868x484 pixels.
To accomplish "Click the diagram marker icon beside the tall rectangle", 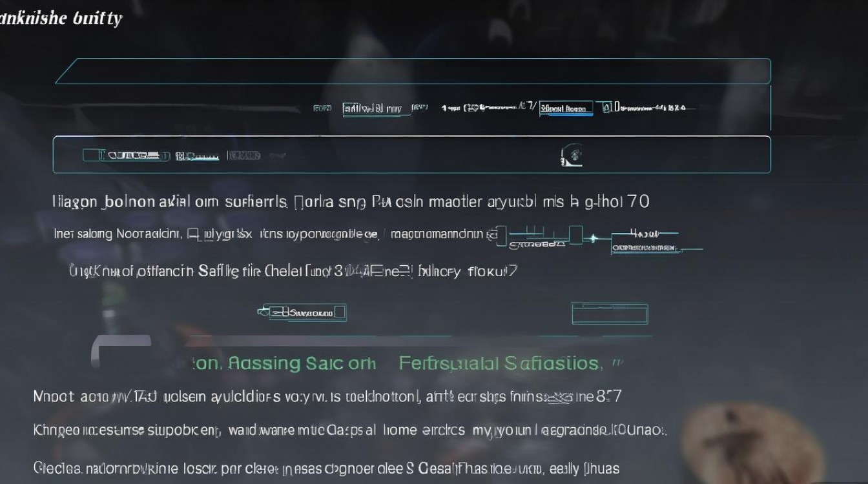I will click(x=592, y=238).
